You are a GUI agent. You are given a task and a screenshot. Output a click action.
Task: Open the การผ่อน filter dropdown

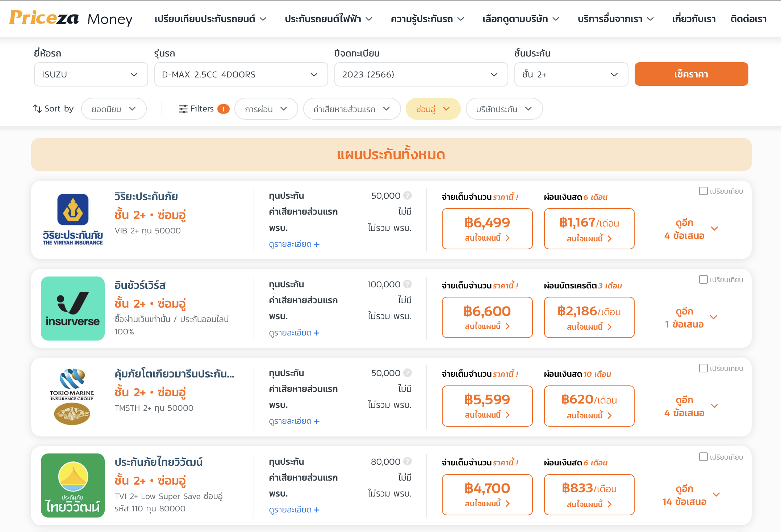266,109
